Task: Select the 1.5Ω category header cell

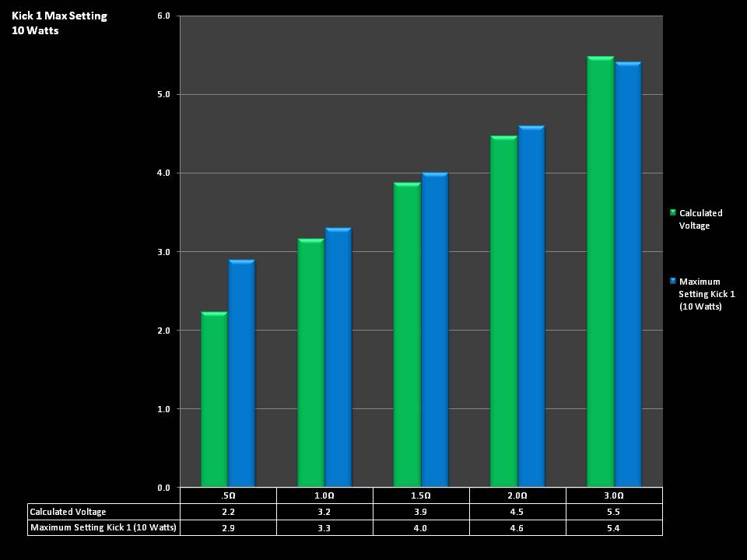Action: [421, 495]
